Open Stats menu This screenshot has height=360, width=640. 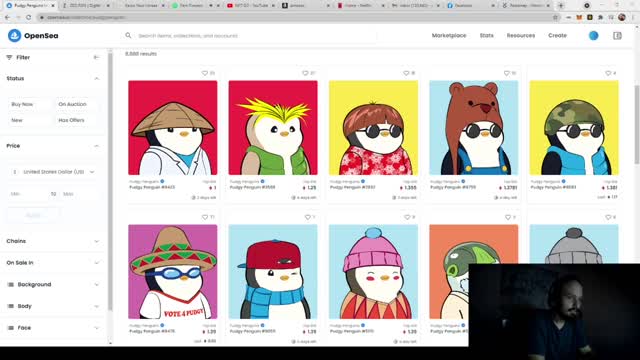tap(487, 36)
